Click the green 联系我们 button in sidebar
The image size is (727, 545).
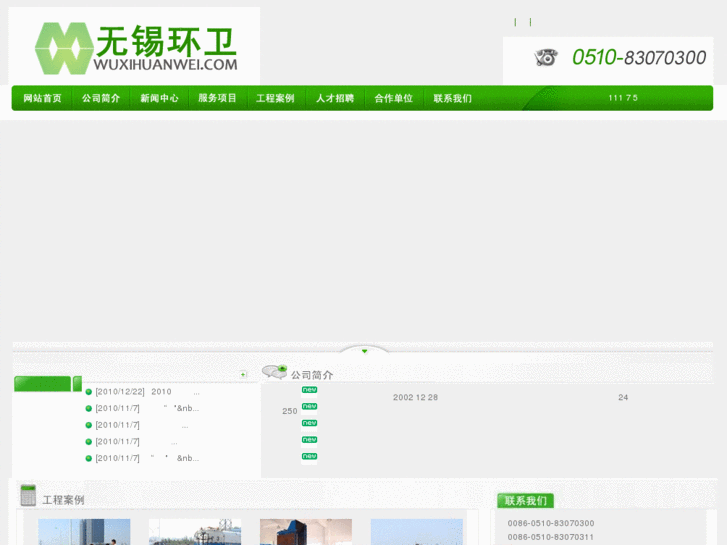(x=525, y=500)
